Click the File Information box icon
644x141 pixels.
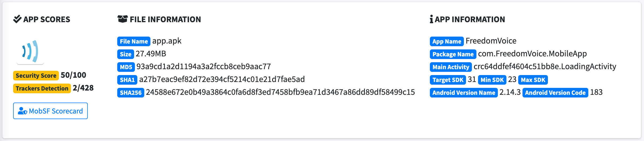(123, 19)
